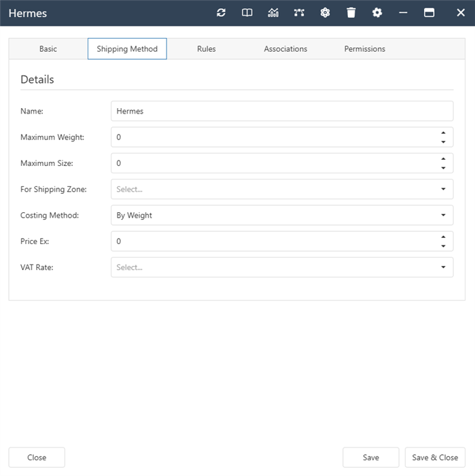Decrease Maximum Size with down arrow

(444, 168)
